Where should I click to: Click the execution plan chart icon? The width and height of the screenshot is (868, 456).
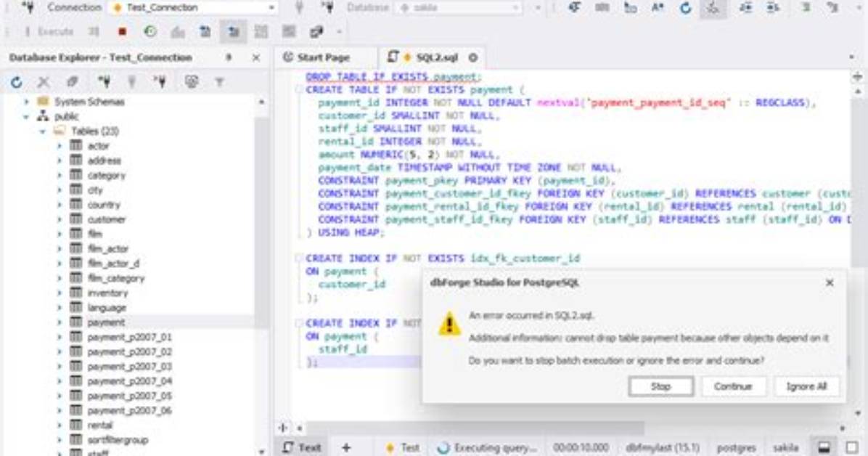178,31
